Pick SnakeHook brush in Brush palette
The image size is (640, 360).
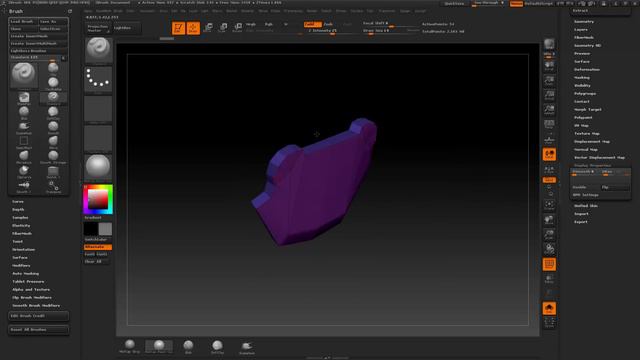pyautogui.click(x=24, y=128)
